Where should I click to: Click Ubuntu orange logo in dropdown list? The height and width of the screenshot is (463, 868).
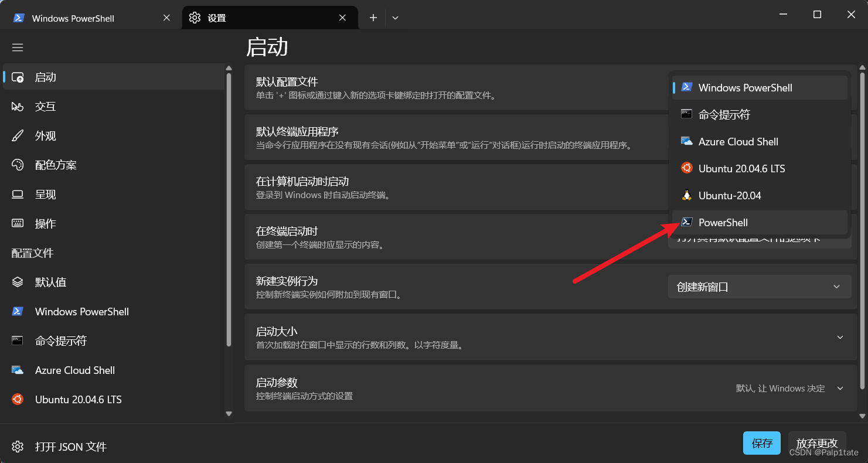686,168
